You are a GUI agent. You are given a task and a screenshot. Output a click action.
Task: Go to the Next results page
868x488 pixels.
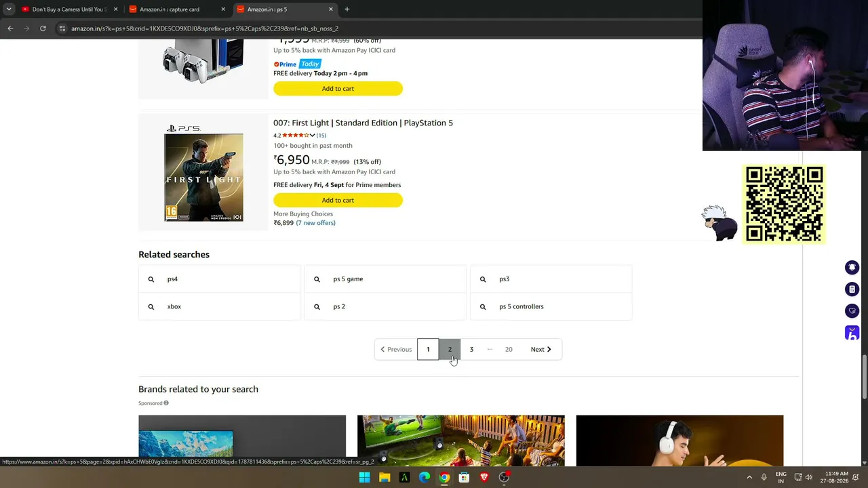541,350
